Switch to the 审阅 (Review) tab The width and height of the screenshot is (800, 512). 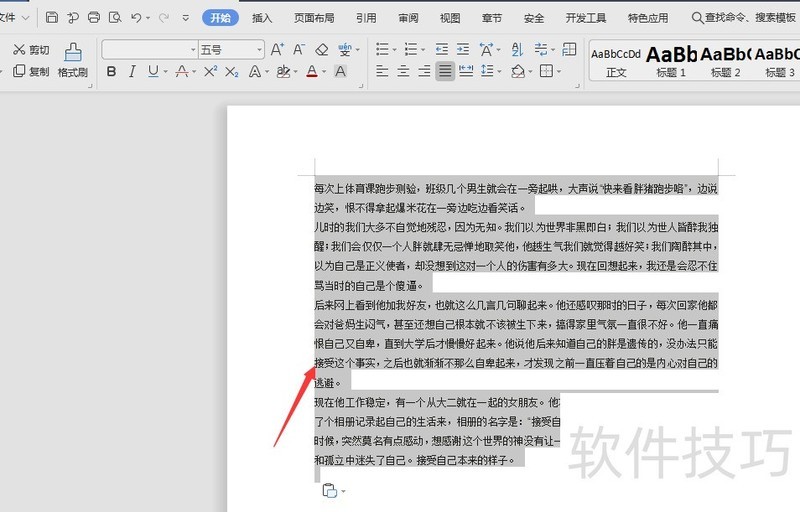[408, 18]
